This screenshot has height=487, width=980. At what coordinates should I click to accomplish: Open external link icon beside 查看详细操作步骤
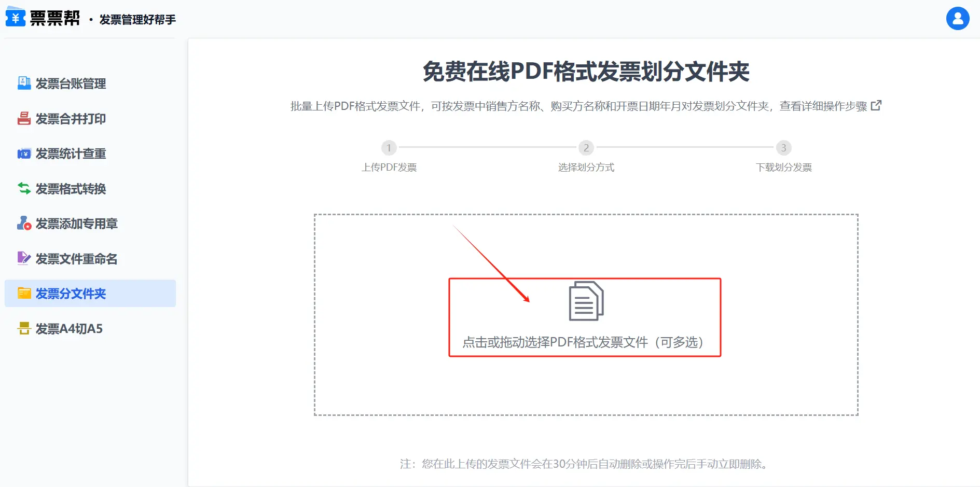click(876, 106)
